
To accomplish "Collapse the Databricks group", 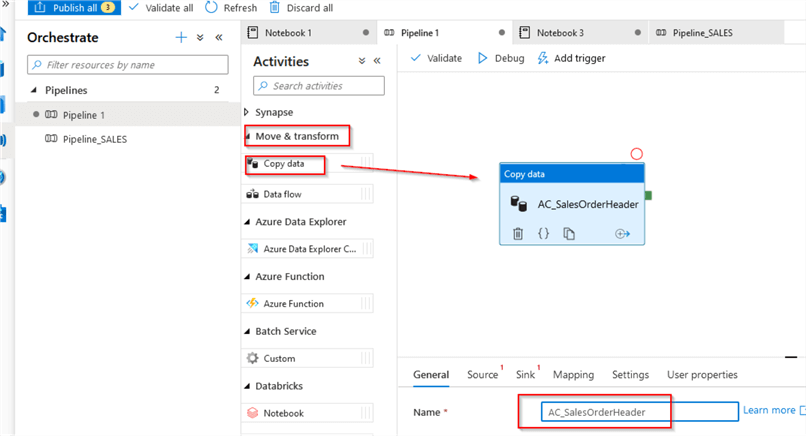I will click(x=247, y=386).
